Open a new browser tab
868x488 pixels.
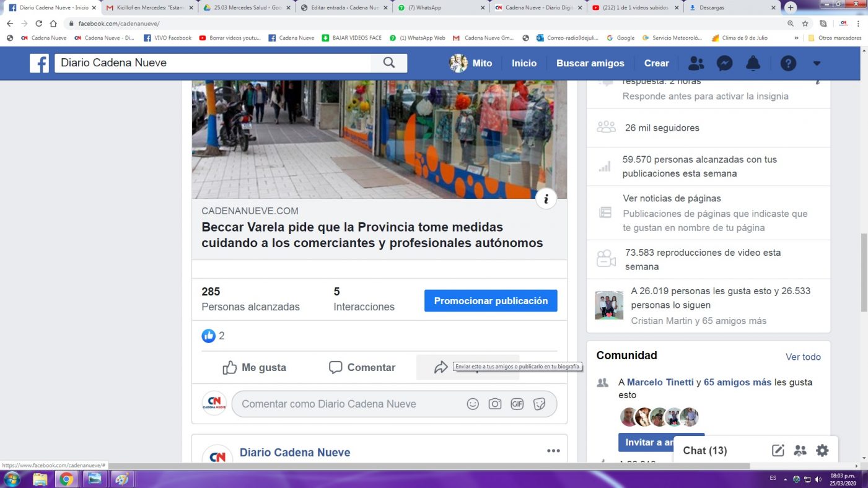791,7
